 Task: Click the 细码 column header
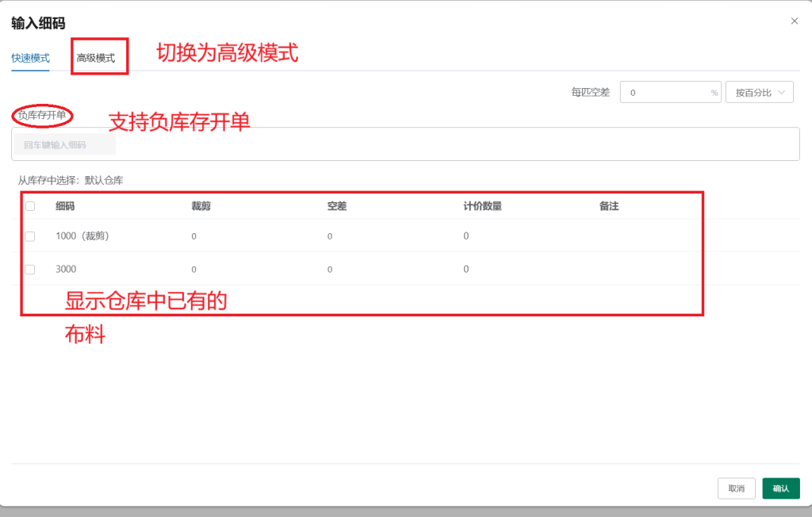point(66,206)
